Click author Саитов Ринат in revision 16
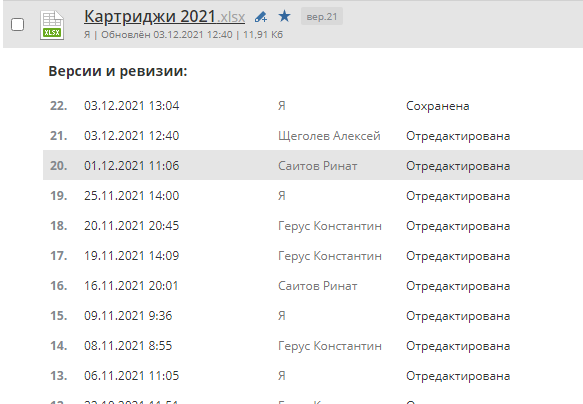Image resolution: width=583 pixels, height=404 pixels. coord(318,286)
